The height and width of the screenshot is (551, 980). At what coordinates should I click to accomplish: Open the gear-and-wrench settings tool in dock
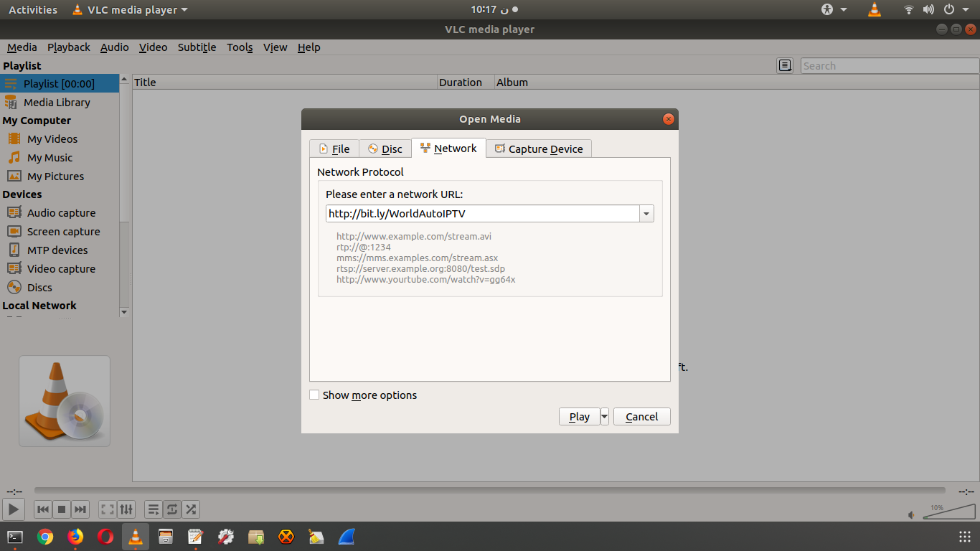tap(226, 537)
